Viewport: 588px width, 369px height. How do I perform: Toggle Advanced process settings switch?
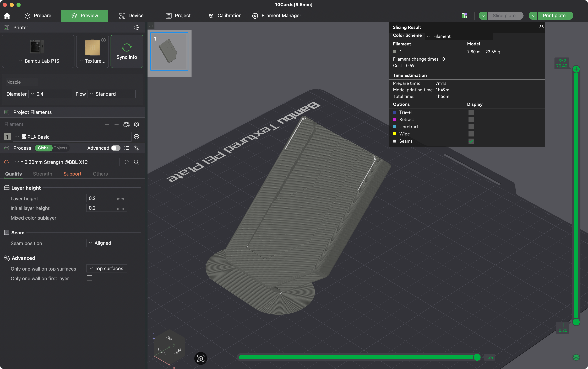tap(116, 148)
